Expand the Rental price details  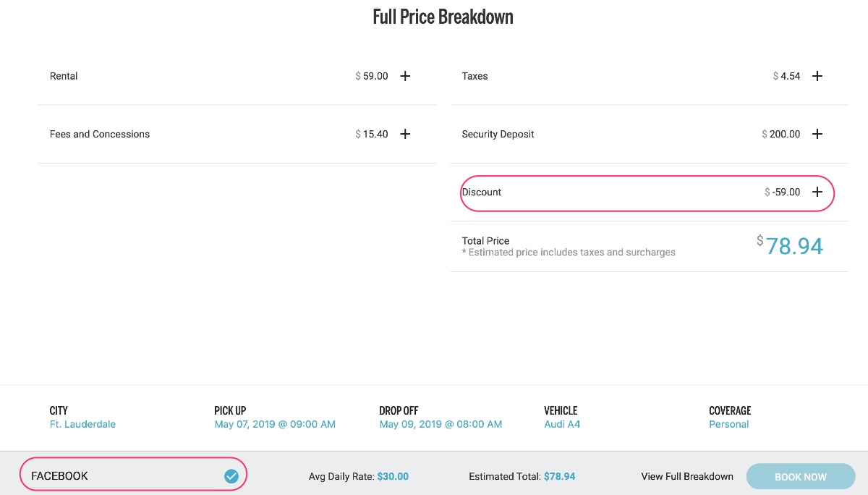point(405,76)
